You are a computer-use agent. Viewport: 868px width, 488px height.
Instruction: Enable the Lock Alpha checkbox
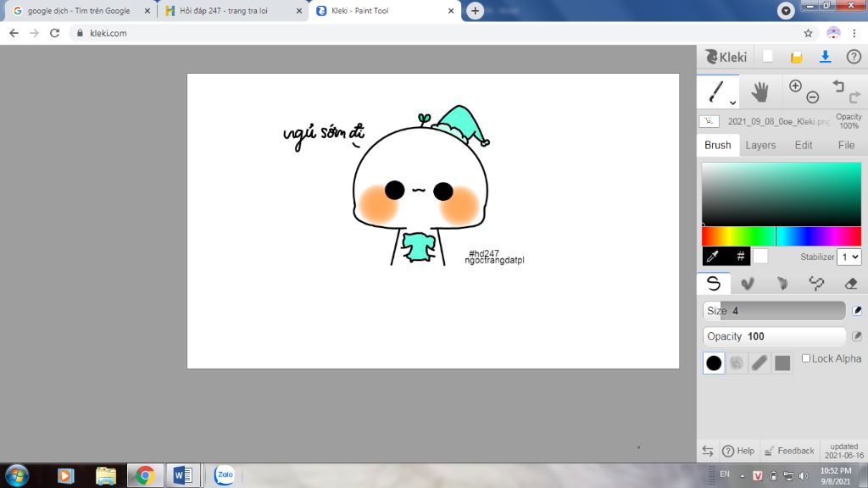806,358
